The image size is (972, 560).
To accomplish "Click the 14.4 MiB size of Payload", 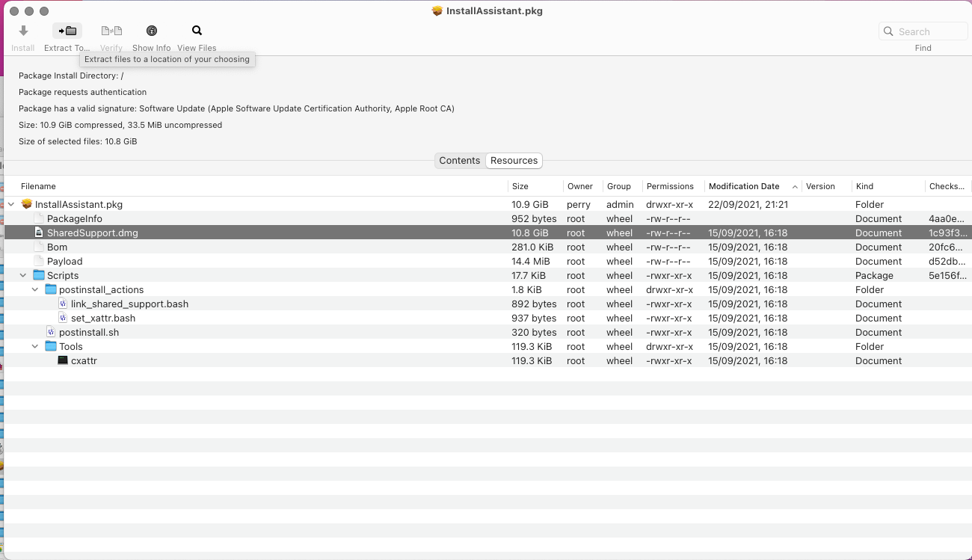I will point(531,261).
